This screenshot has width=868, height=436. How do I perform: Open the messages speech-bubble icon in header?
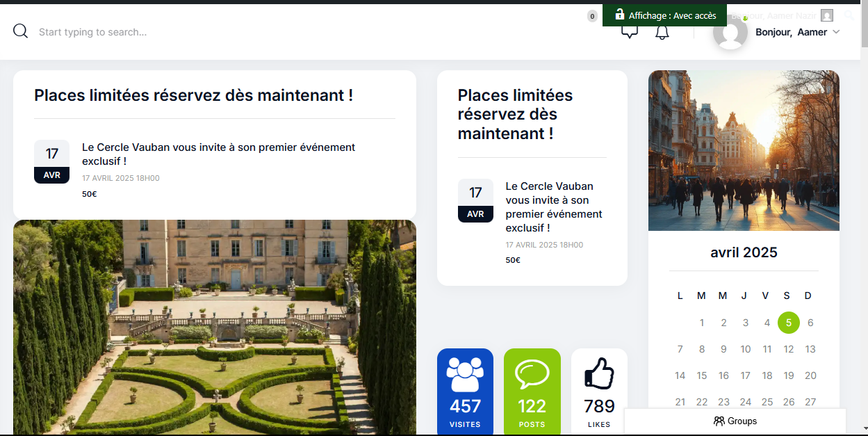point(630,32)
